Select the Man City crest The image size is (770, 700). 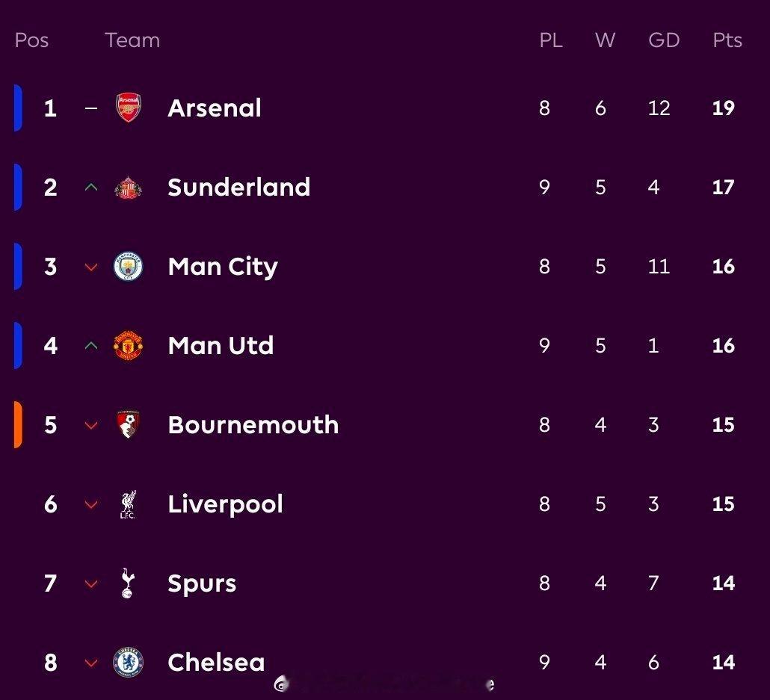tap(128, 267)
